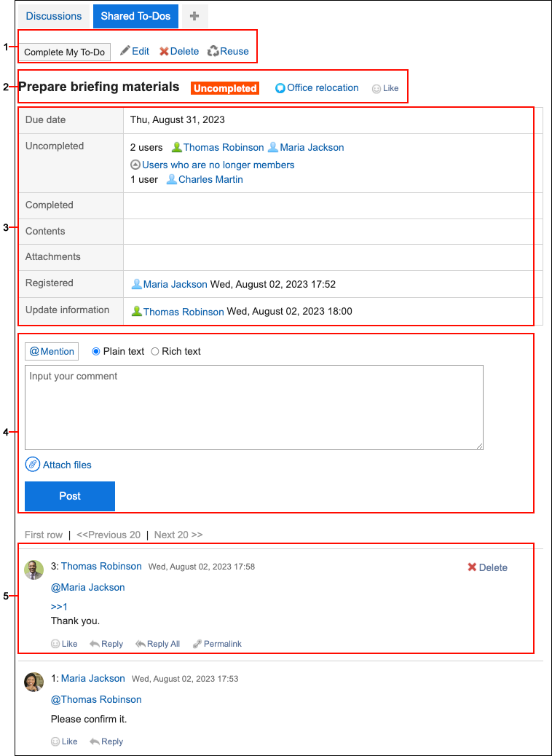Image resolution: width=552 pixels, height=756 pixels.
Task: Click the Prepare briefing materials title
Action: pos(99,87)
